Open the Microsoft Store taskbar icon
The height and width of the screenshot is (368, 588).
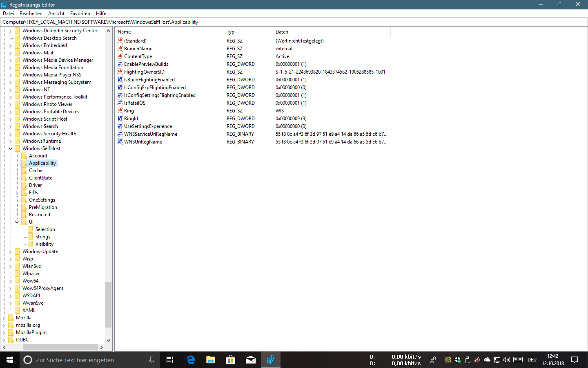click(x=231, y=360)
